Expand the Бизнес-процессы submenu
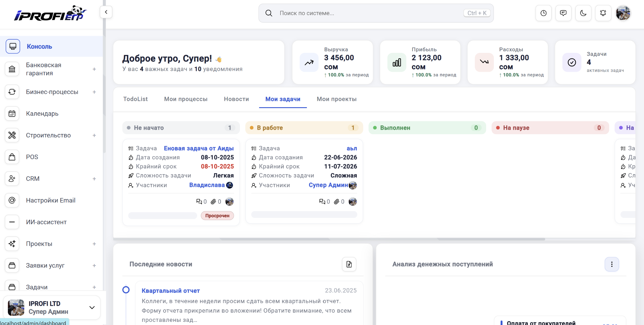 point(94,92)
